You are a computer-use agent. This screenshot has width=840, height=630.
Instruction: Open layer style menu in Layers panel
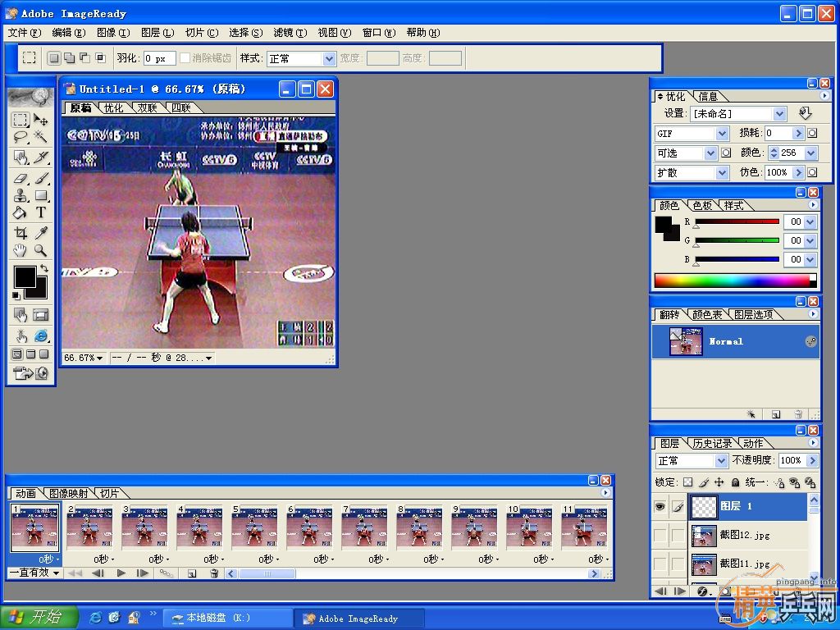pyautogui.click(x=703, y=591)
